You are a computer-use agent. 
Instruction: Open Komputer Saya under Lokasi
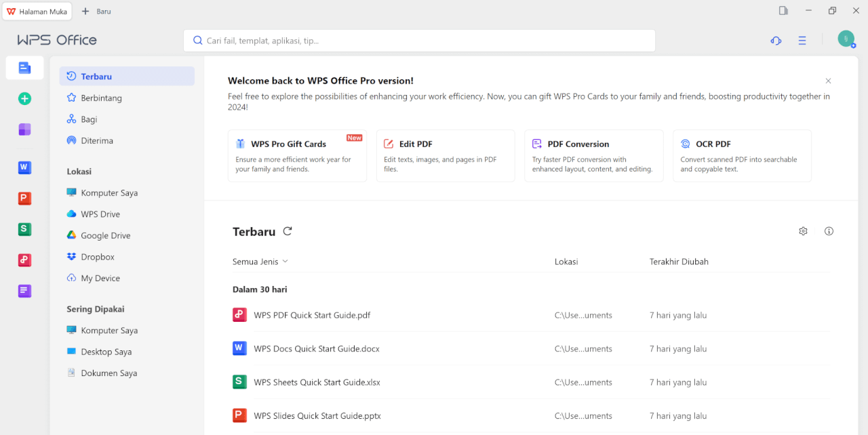pos(127,192)
